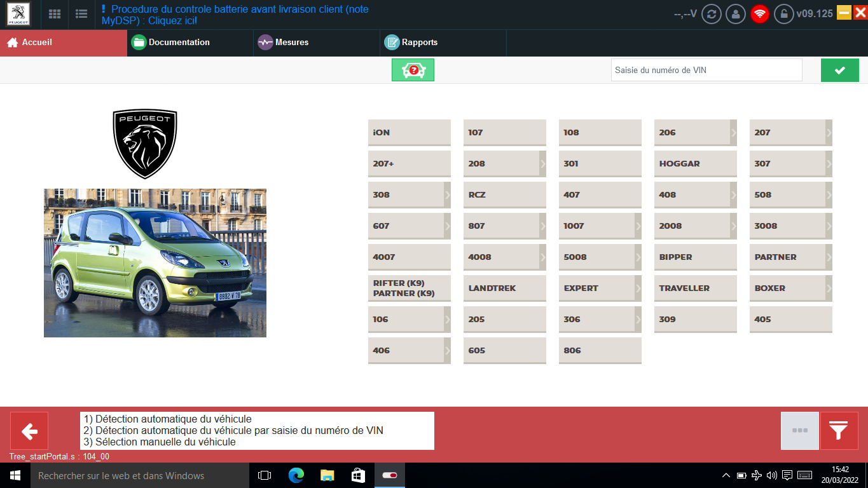Click the touch keyboard tray icon
Viewport: 868px width, 488px height.
(804, 475)
